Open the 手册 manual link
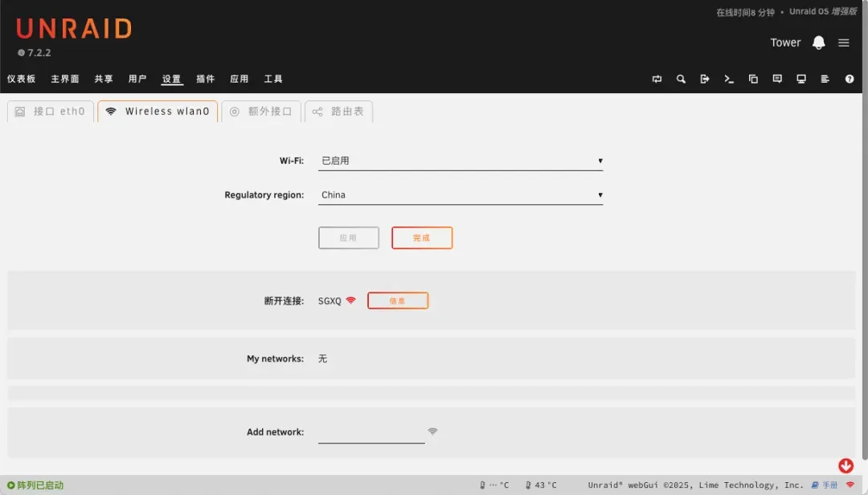The image size is (868, 495). click(x=825, y=485)
